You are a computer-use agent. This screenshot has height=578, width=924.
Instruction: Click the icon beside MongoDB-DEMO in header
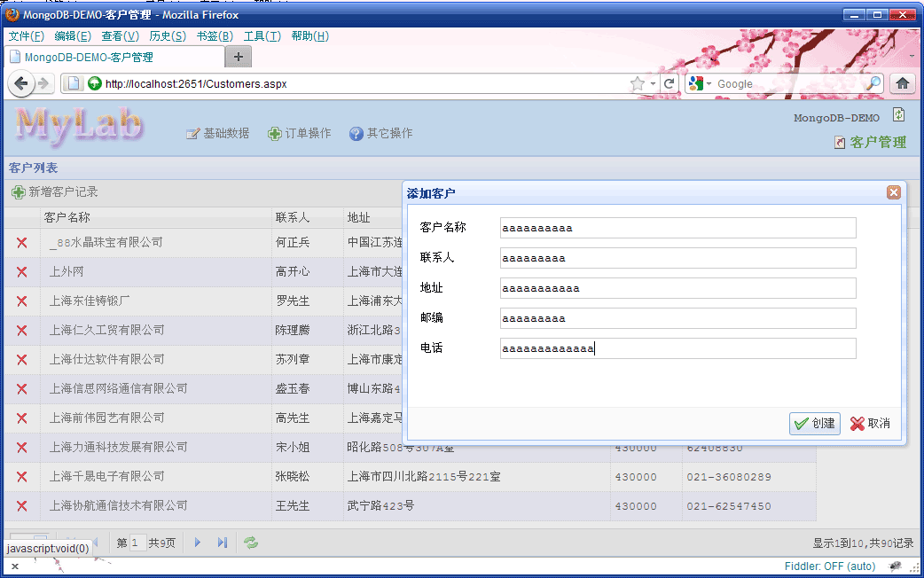click(x=898, y=114)
